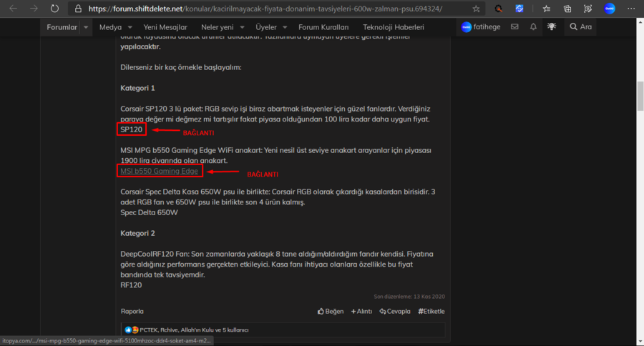Follow the MSI b550 Gaming Edge link
Viewport: 644px width, 346px height.
tap(159, 171)
